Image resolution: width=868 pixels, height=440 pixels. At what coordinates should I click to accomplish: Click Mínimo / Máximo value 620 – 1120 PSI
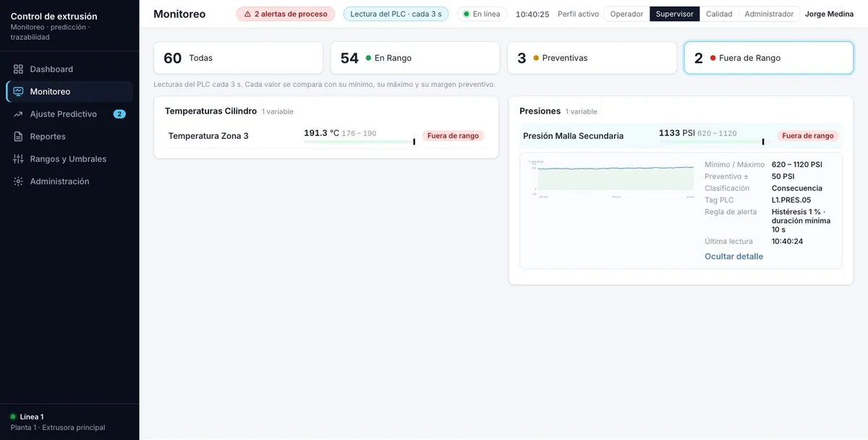click(x=796, y=165)
